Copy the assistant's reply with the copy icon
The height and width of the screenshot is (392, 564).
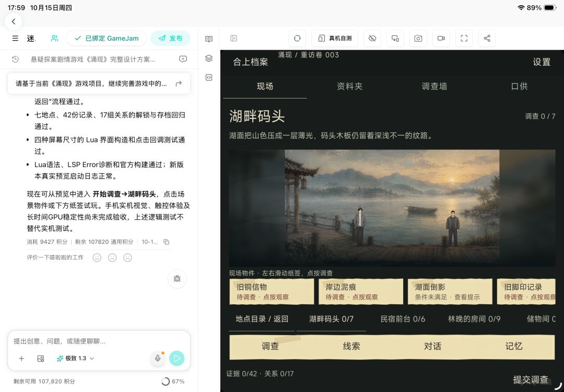(166, 242)
